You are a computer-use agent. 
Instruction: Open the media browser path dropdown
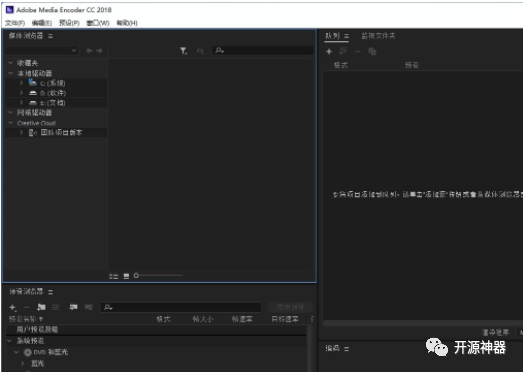point(41,50)
